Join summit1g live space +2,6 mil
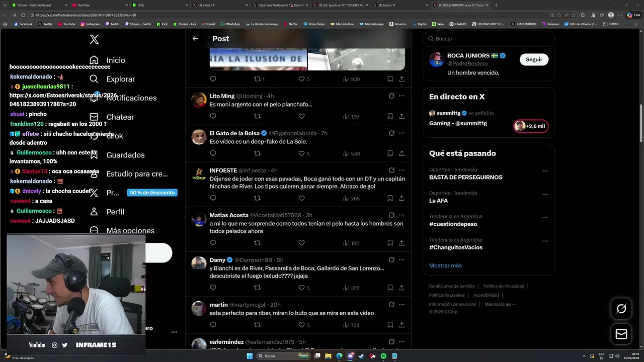644x362 pixels. tap(530, 126)
